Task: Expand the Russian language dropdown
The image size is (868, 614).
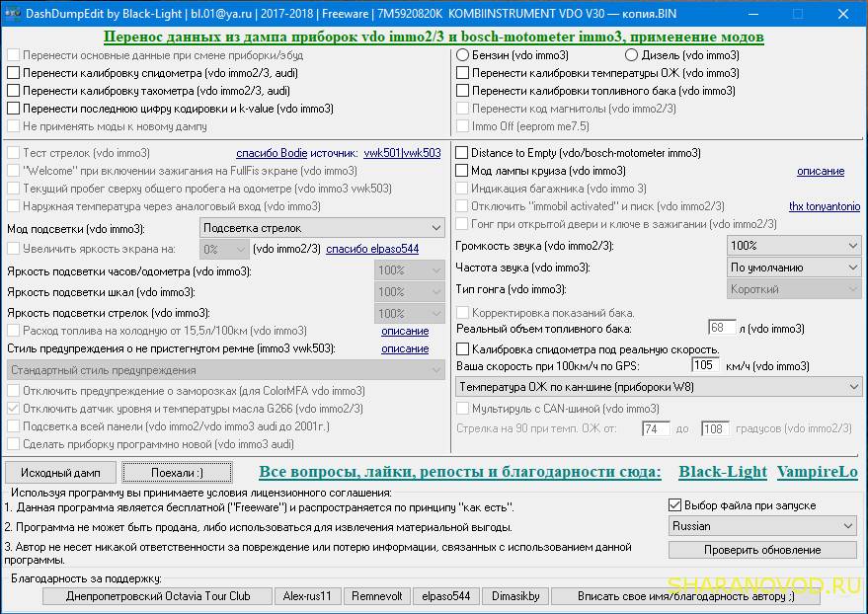Action: (x=762, y=526)
